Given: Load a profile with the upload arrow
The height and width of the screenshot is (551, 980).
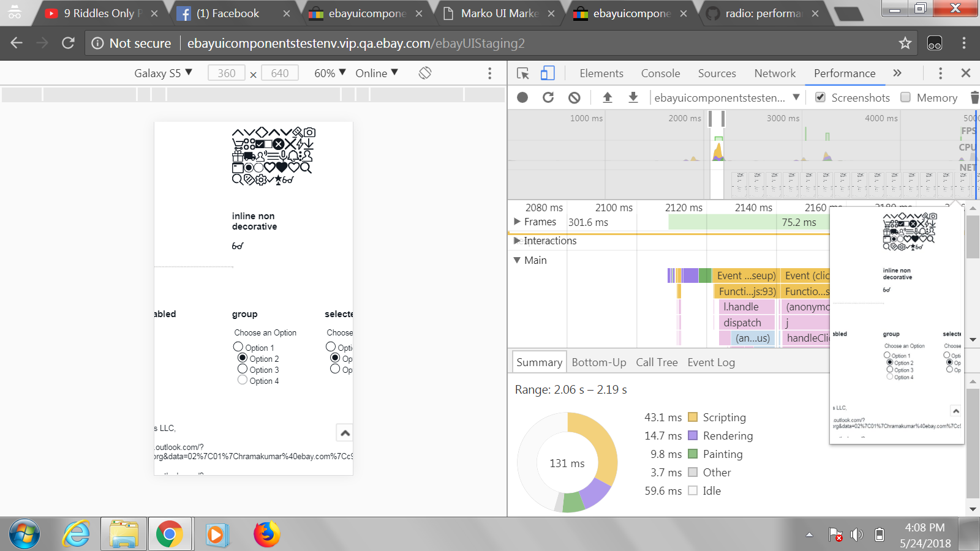Looking at the screenshot, I should (608, 97).
